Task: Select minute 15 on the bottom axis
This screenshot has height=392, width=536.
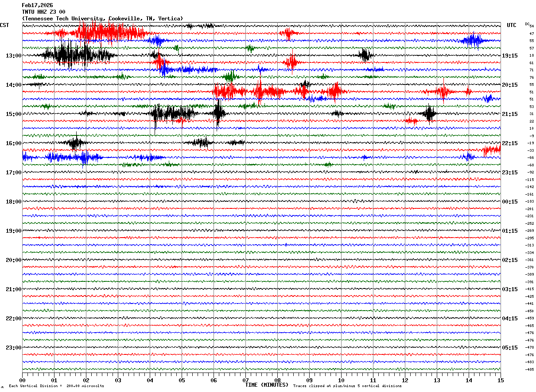Action: (x=500, y=380)
